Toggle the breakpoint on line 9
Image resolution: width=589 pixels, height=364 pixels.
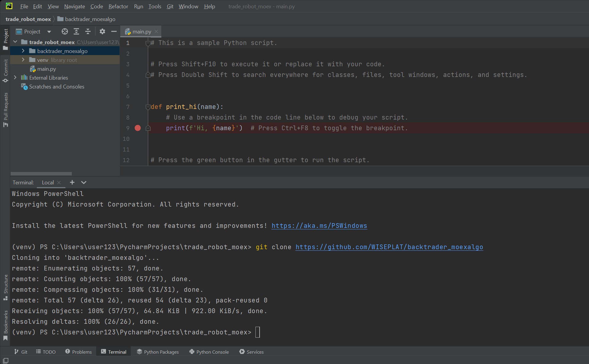138,128
